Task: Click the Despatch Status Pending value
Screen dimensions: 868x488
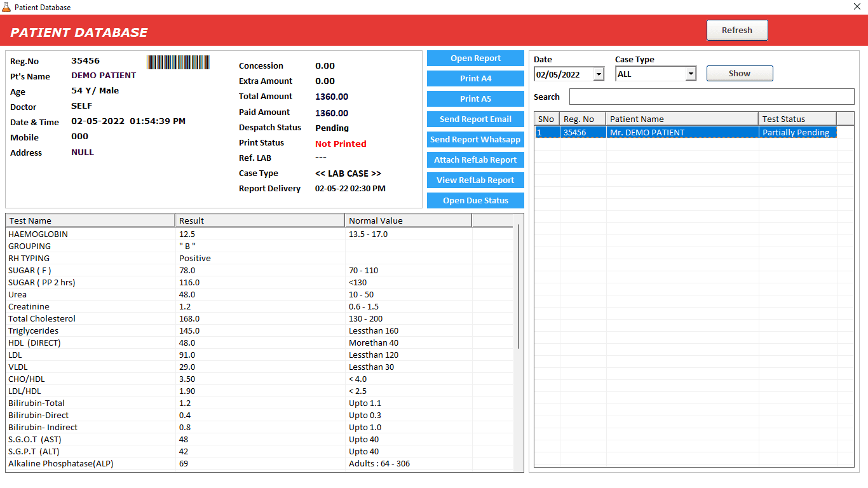Action: coord(332,128)
